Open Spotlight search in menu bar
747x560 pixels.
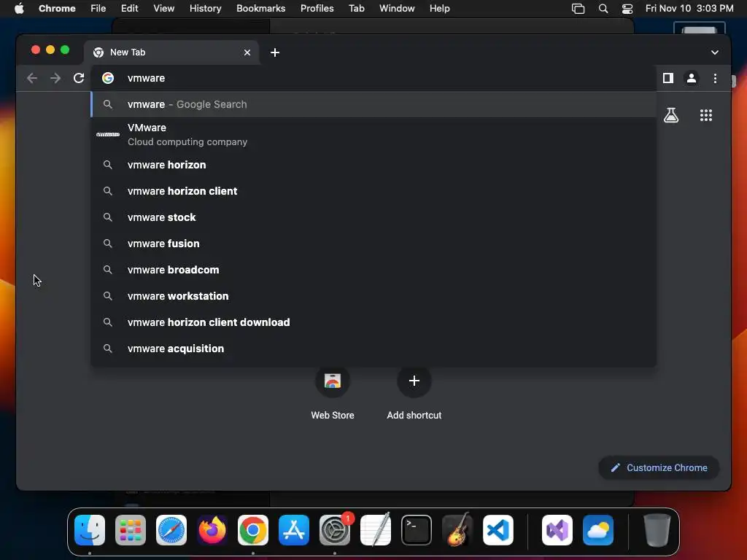click(603, 9)
